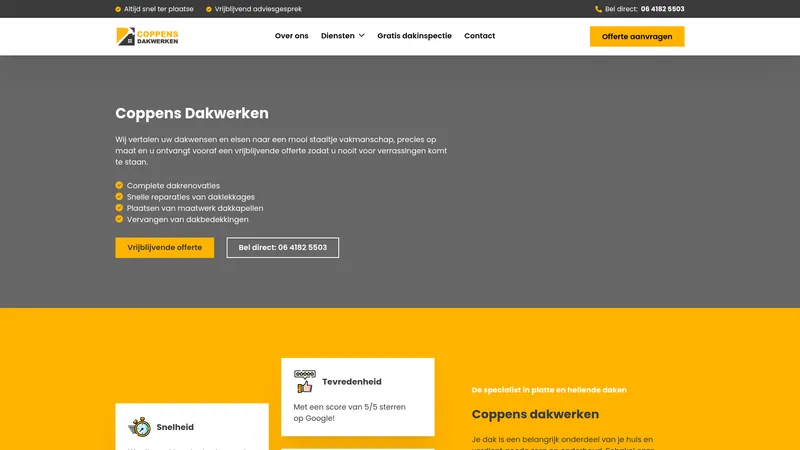The height and width of the screenshot is (450, 800).
Task: Click the Bel direct: 06 4182 5503 button
Action: click(283, 247)
